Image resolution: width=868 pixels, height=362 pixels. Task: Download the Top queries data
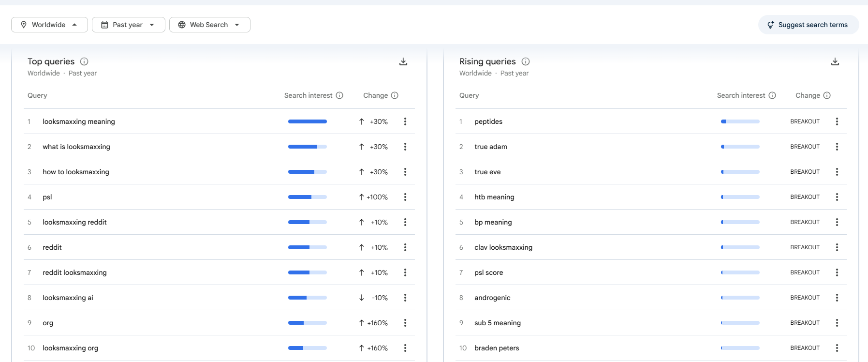coord(403,61)
